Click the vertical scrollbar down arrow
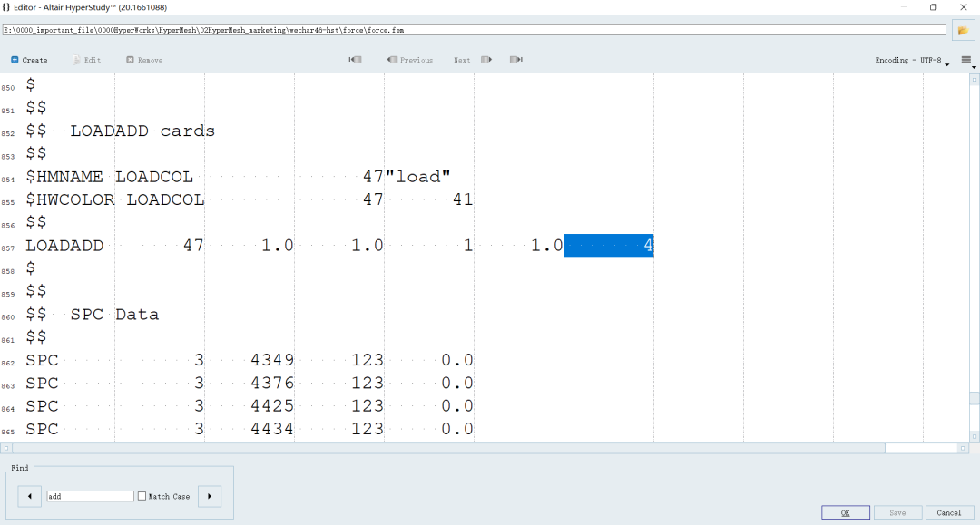The height and width of the screenshot is (525, 980). point(974,436)
